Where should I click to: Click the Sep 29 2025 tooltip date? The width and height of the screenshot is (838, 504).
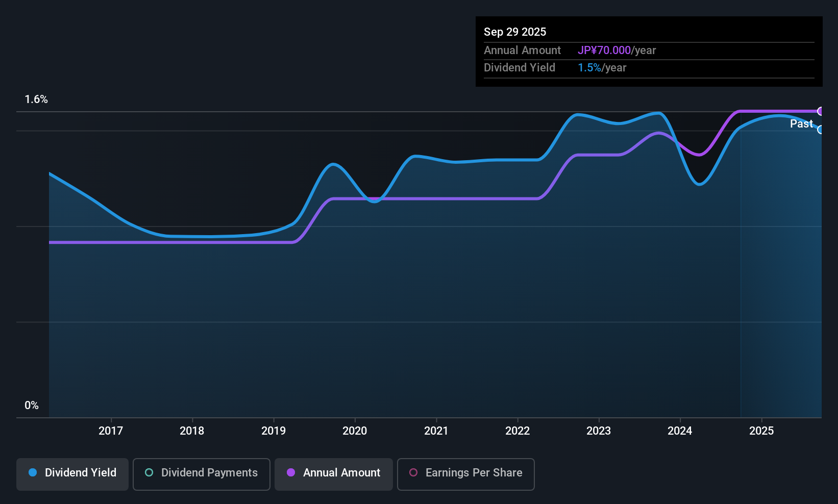[515, 32]
